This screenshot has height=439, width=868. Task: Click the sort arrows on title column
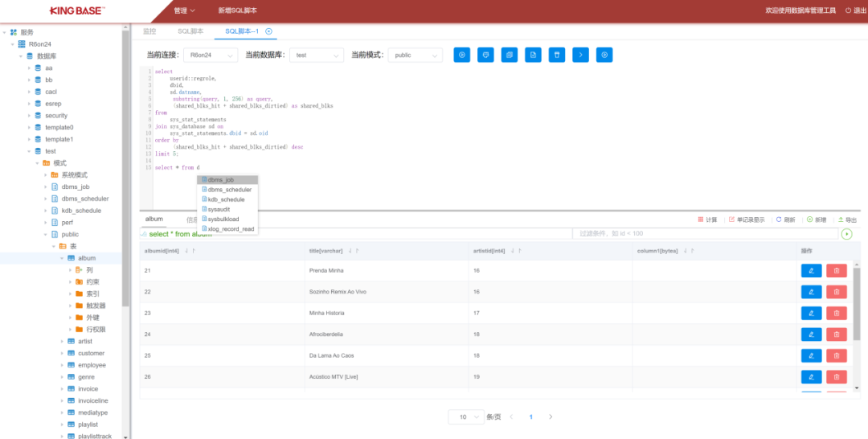[354, 251]
